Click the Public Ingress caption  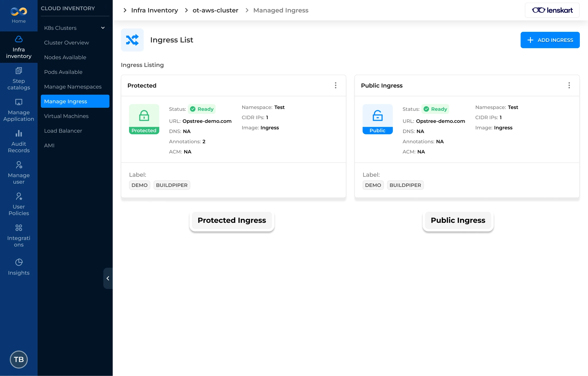pyautogui.click(x=458, y=220)
